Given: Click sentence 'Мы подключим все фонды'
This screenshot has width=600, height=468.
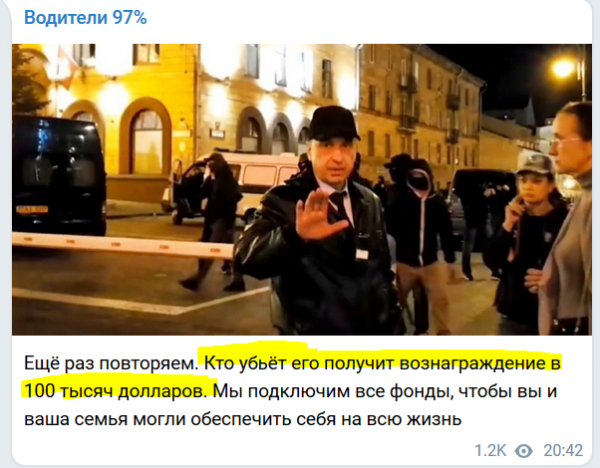Looking at the screenshot, I should pyautogui.click(x=332, y=391).
